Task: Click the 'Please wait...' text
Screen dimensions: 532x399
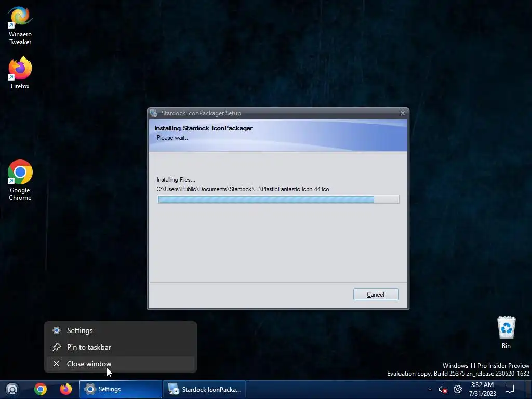Action: [x=173, y=138]
